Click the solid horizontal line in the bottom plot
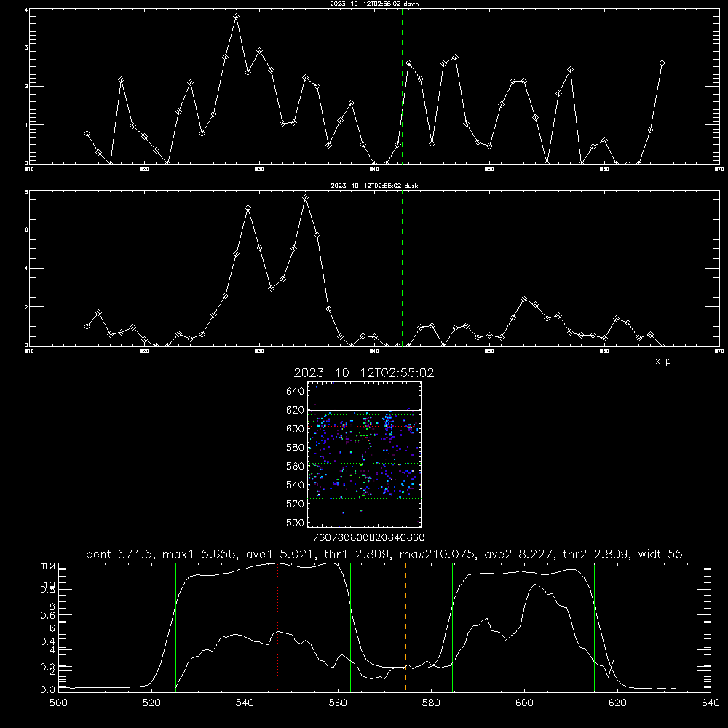Screen dimensions: 728x728 click(384, 628)
